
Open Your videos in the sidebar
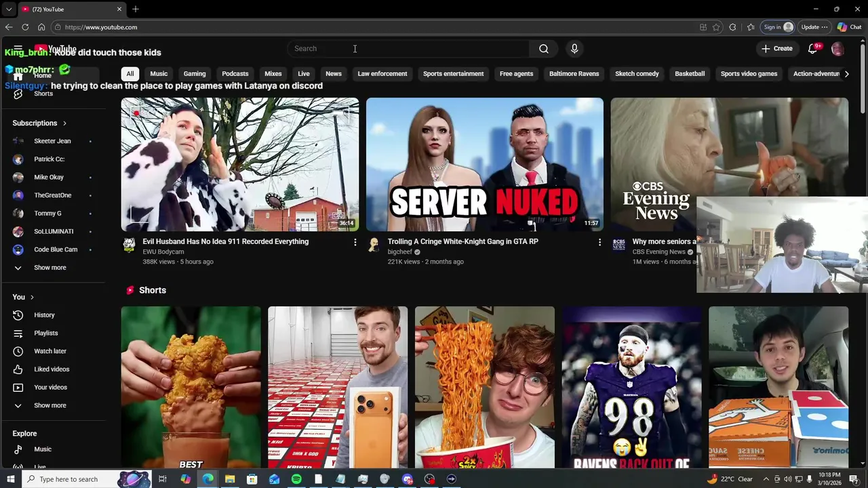point(50,387)
